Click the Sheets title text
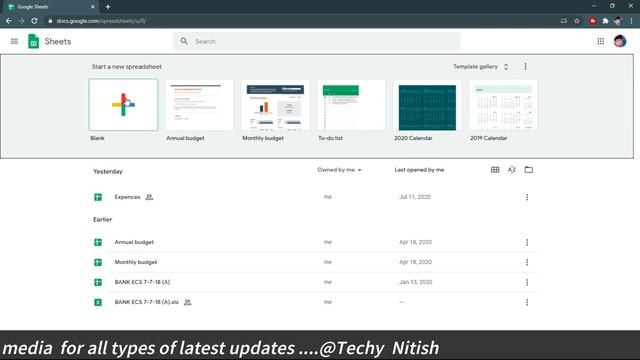This screenshot has height=360, width=640. [x=58, y=41]
